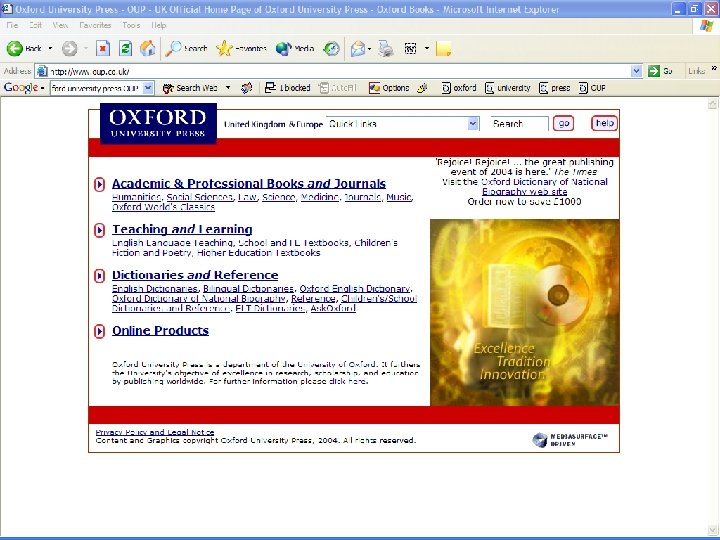Open the Social Sciences link
Screen dimensions: 720x540
coord(199,197)
